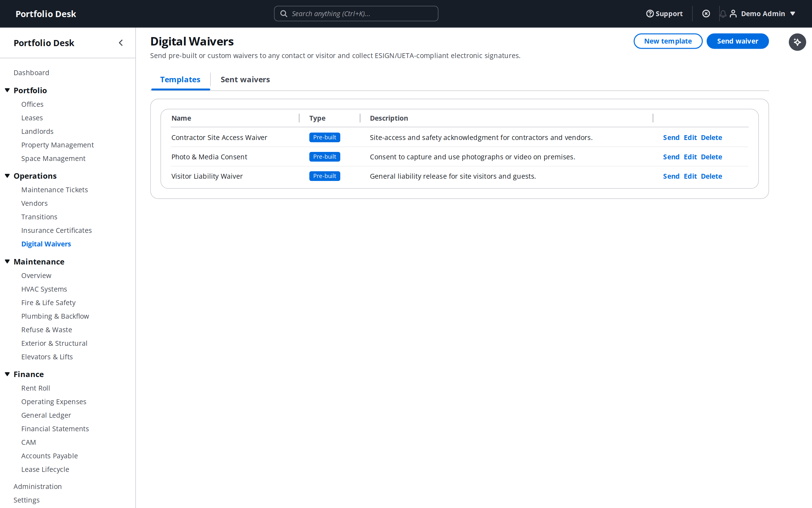Image resolution: width=812 pixels, height=508 pixels.
Task: Edit the Contractor Site Access Waiver
Action: 690,137
